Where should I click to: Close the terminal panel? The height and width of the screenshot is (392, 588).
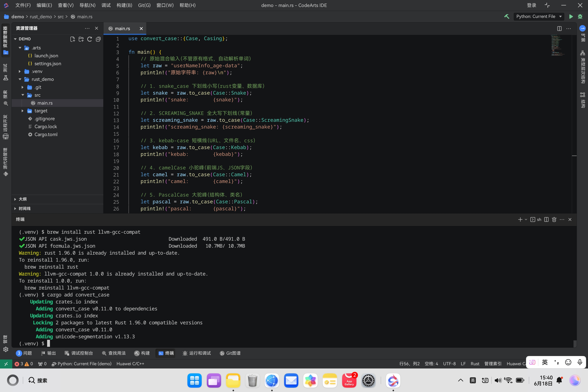pos(570,220)
